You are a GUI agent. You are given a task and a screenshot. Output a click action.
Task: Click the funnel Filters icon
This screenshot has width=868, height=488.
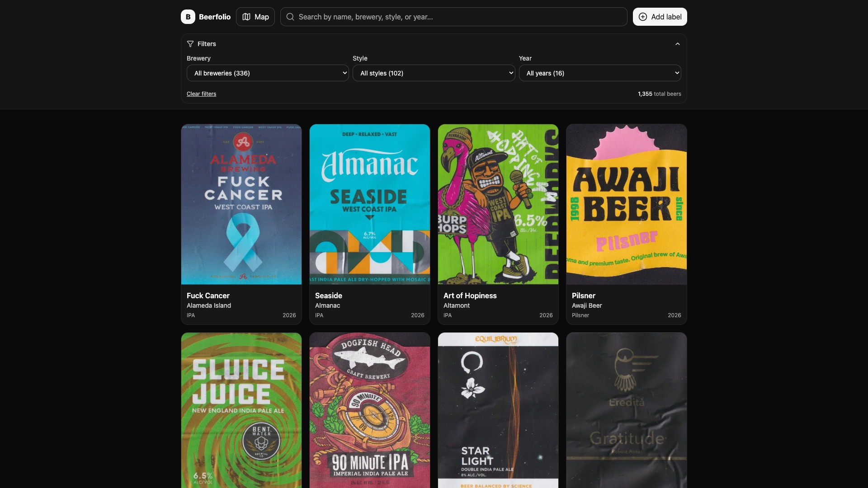coord(190,44)
